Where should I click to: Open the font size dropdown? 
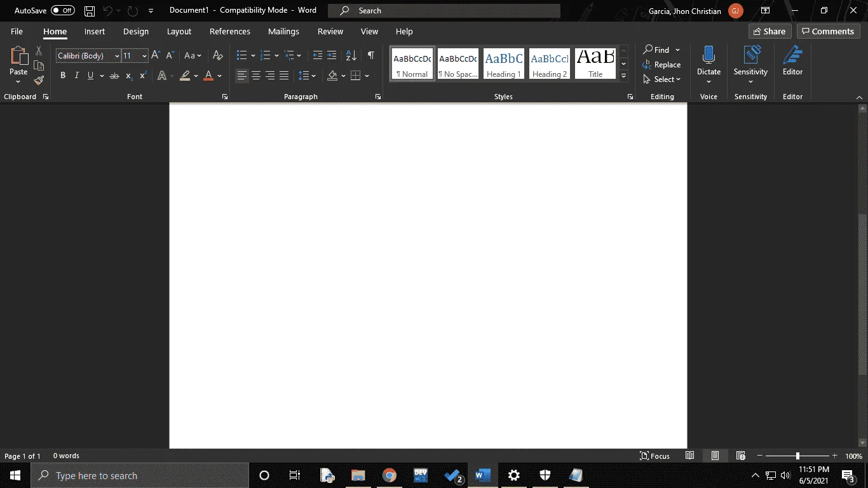click(x=144, y=56)
